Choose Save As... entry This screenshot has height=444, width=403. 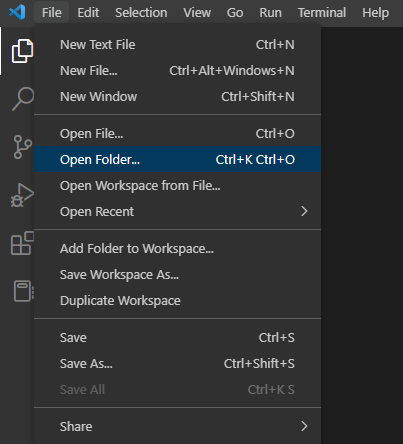177,364
